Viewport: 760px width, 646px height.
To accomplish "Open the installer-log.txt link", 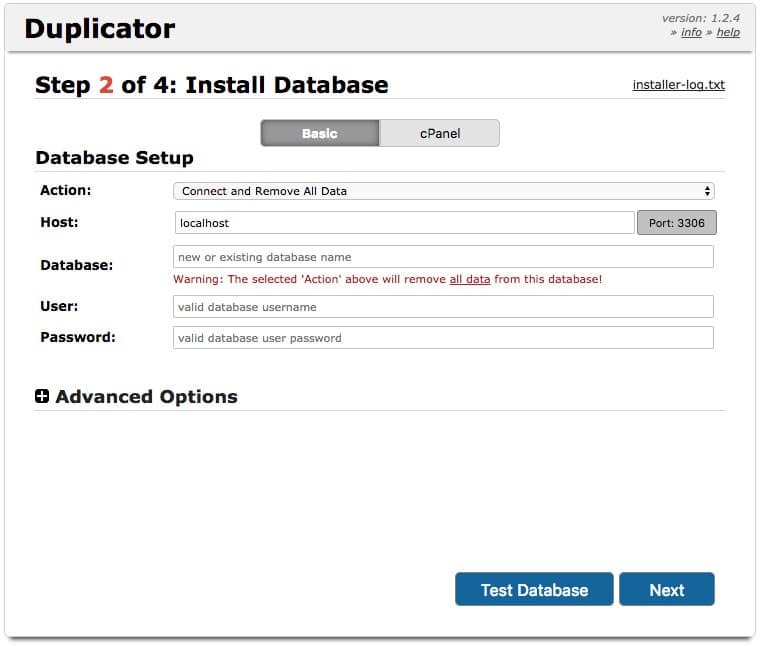I will [x=679, y=85].
